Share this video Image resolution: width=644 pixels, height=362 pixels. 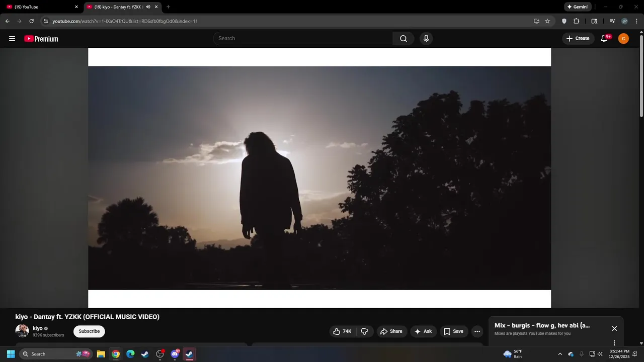click(391, 331)
